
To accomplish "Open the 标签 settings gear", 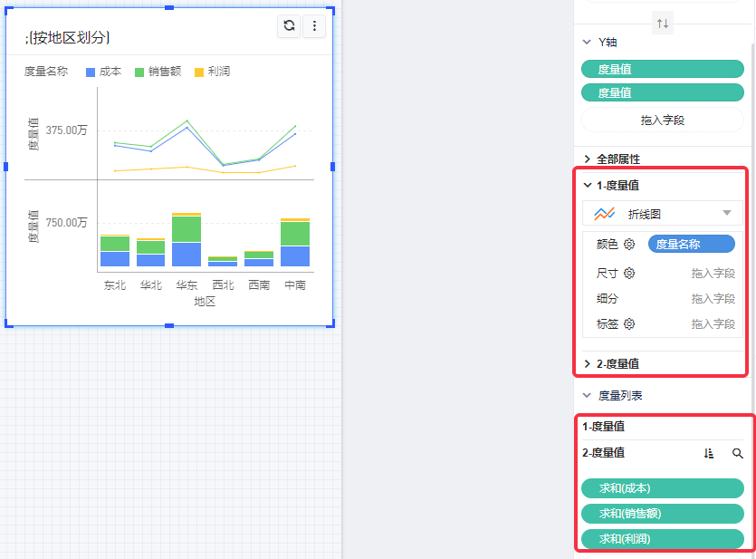I will coord(629,324).
